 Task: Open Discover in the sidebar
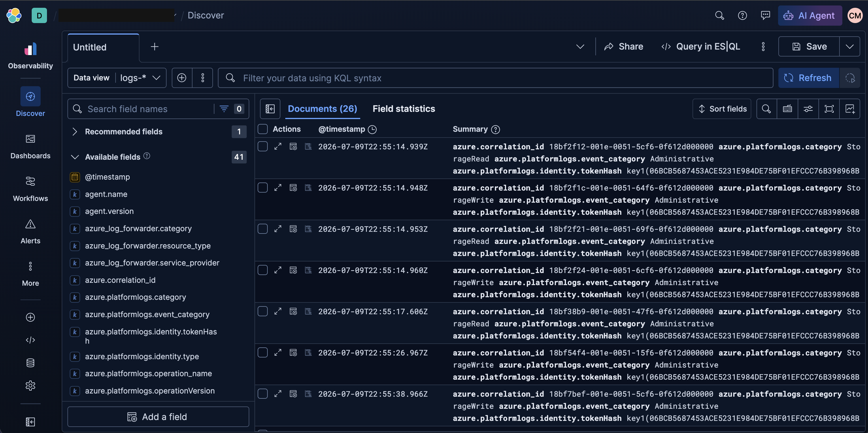(x=30, y=102)
